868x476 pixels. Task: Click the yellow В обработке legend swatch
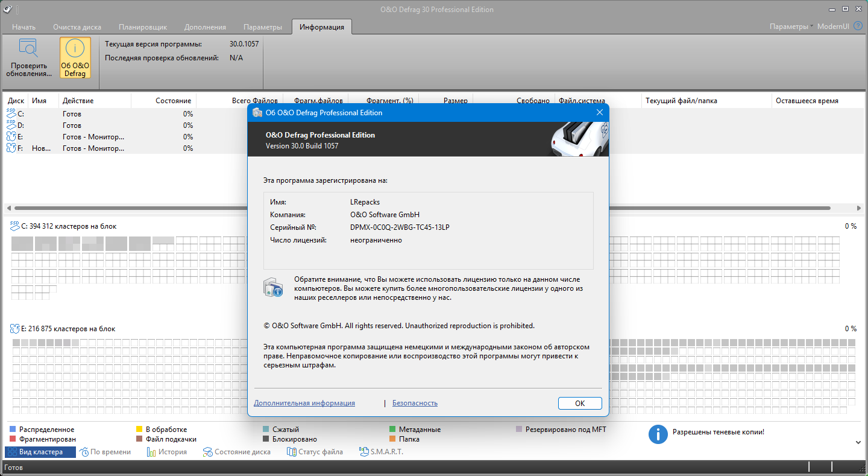[140, 430]
